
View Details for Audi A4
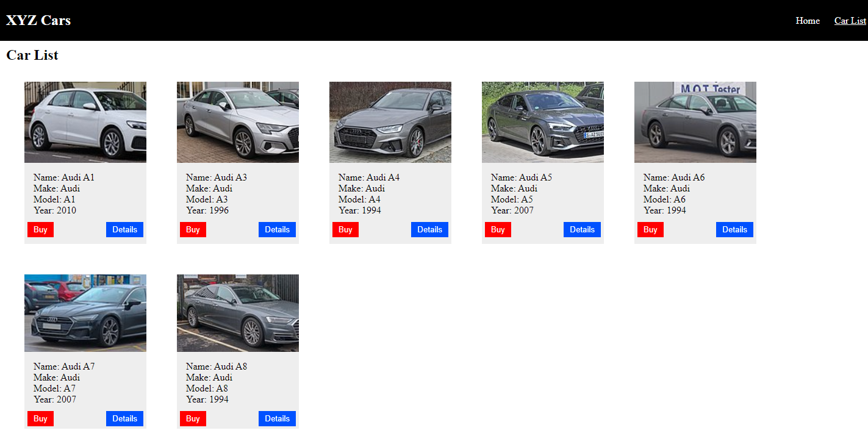pos(429,229)
